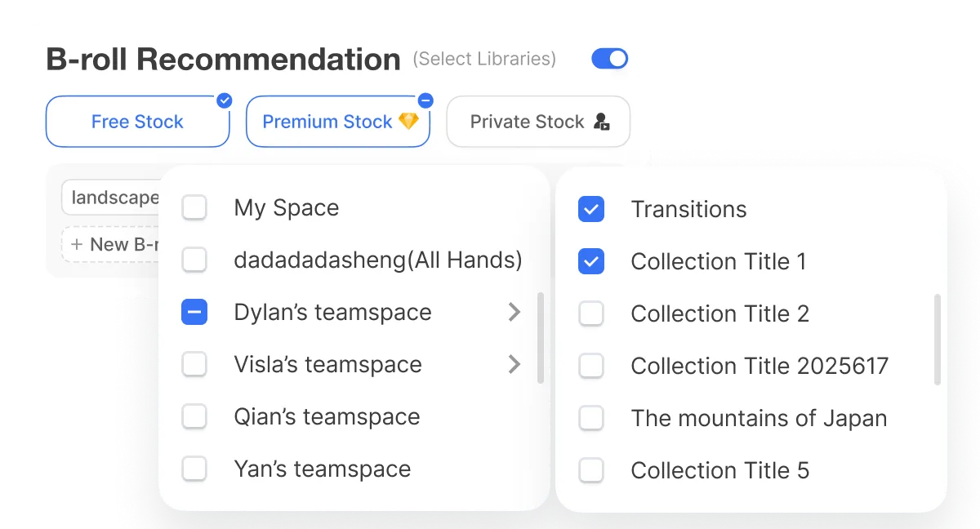Image resolution: width=980 pixels, height=529 pixels.
Task: Check the My Space checkbox
Action: pos(194,207)
